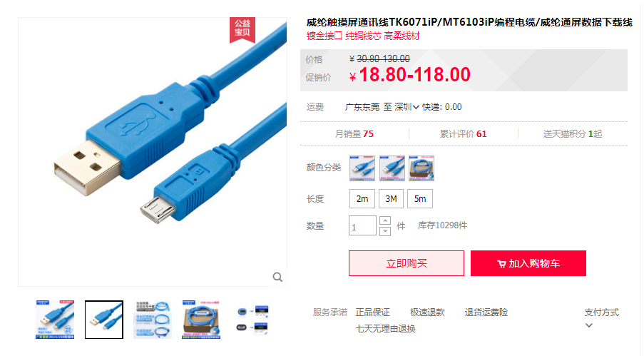Image resolution: width=644 pixels, height=356 pixels.
Task: Click the shopping cart icon in 加入购物车
Action: click(x=501, y=264)
